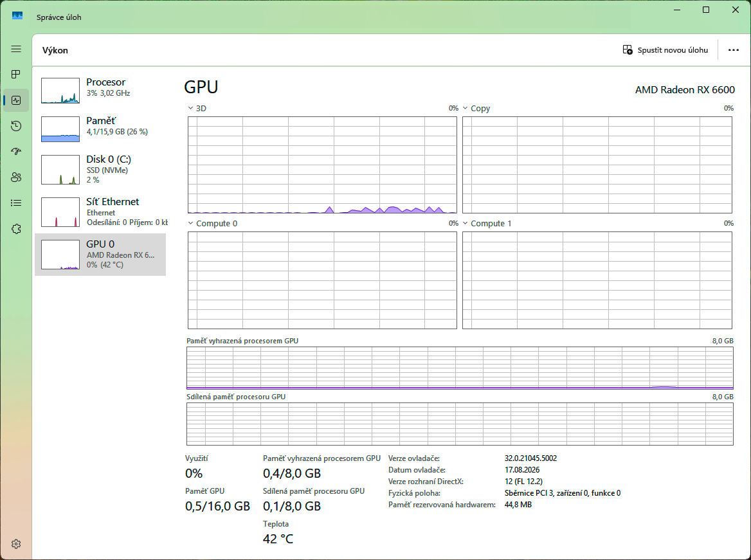Click the AMD Radeon RX 6600 heading
This screenshot has width=751, height=560.
coord(685,89)
